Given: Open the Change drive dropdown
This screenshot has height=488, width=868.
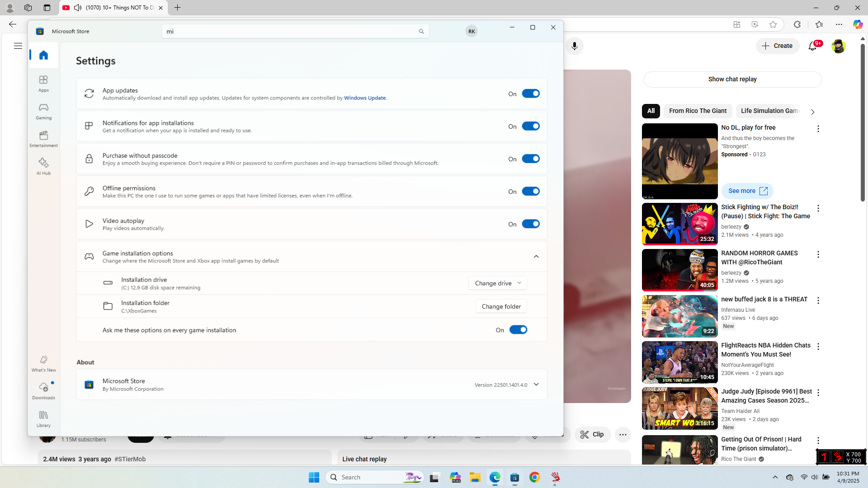Looking at the screenshot, I should point(498,283).
